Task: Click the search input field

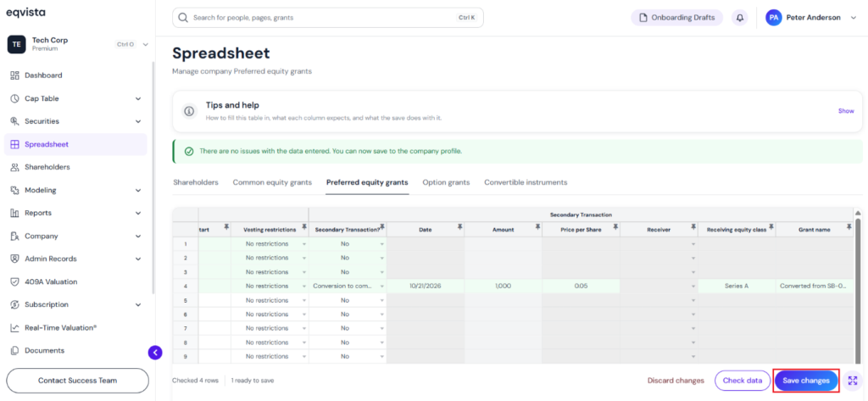Action: click(x=328, y=18)
